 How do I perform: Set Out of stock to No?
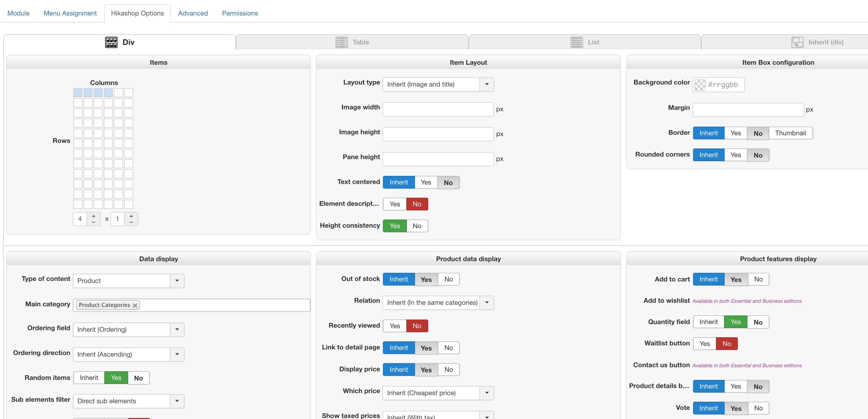click(448, 279)
